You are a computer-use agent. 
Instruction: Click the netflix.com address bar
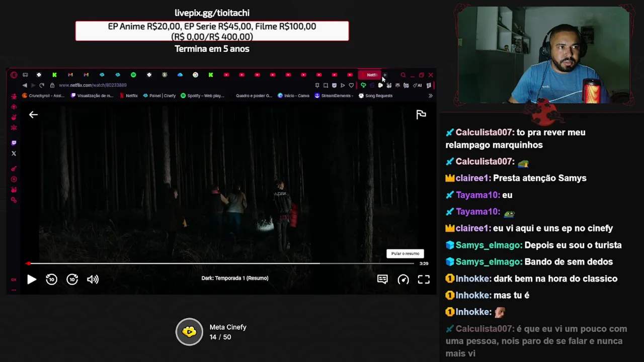coord(93,85)
